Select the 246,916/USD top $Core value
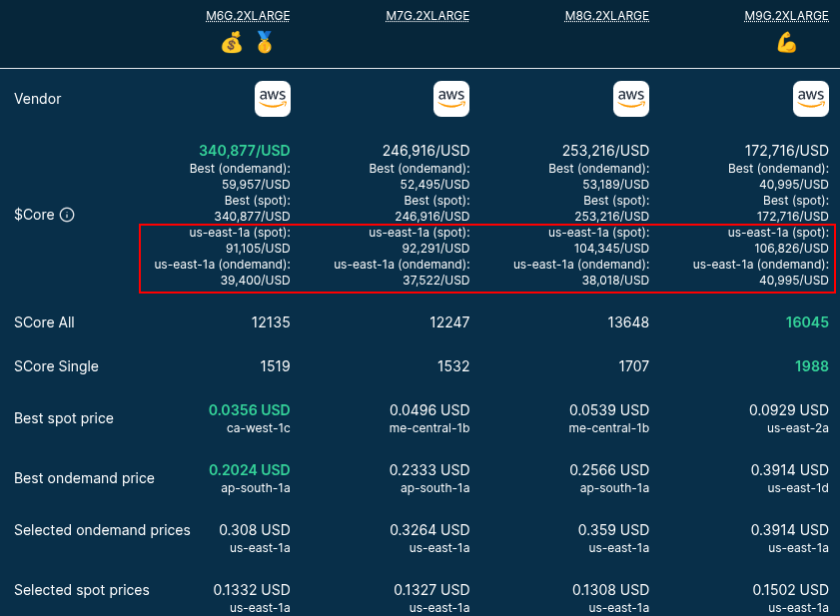Image resolution: width=840 pixels, height=616 pixels. pyautogui.click(x=425, y=151)
